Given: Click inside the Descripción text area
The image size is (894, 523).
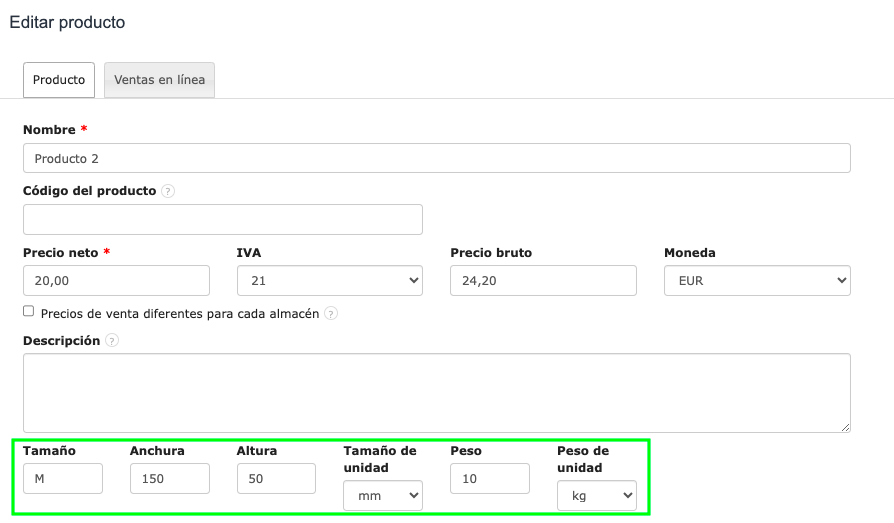Looking at the screenshot, I should (436, 393).
